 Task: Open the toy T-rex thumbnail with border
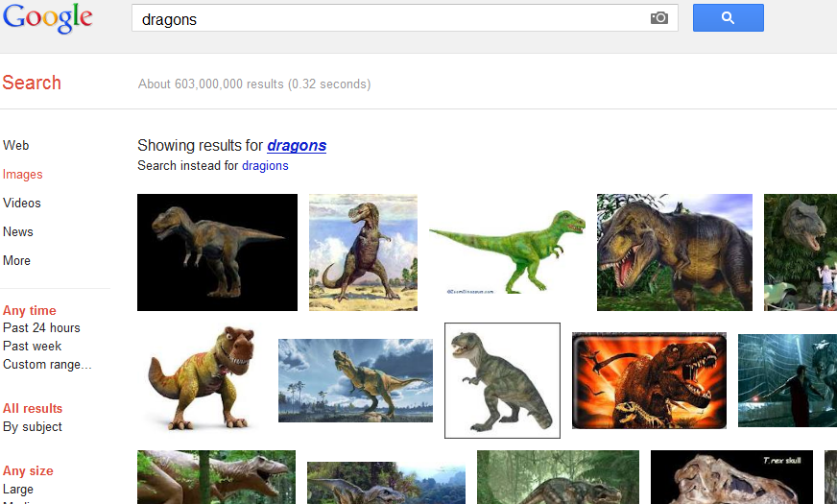click(502, 380)
